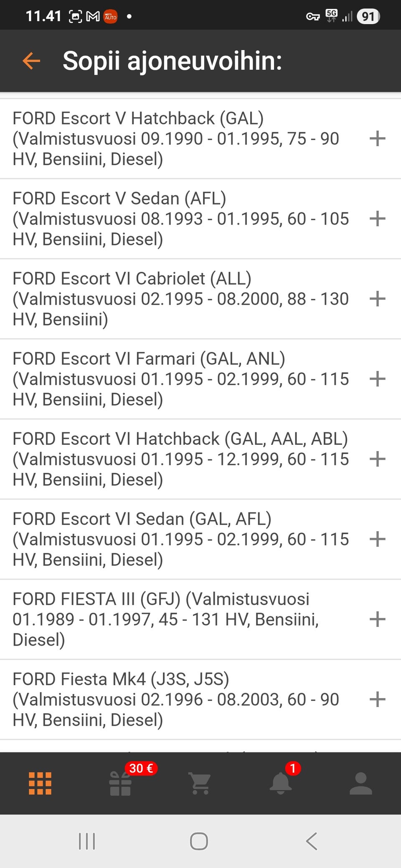Image resolution: width=401 pixels, height=868 pixels.
Task: Tap the Android recent apps button
Action: click(x=87, y=841)
